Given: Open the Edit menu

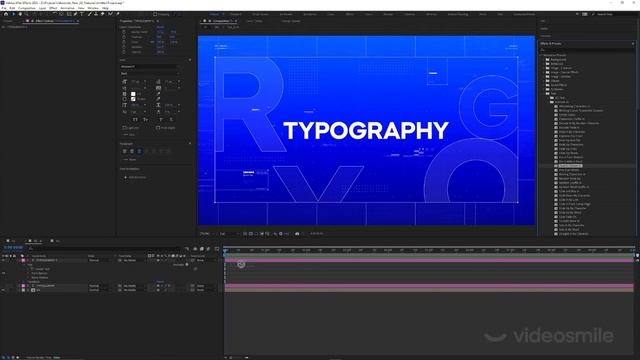Looking at the screenshot, I should 12,8.
